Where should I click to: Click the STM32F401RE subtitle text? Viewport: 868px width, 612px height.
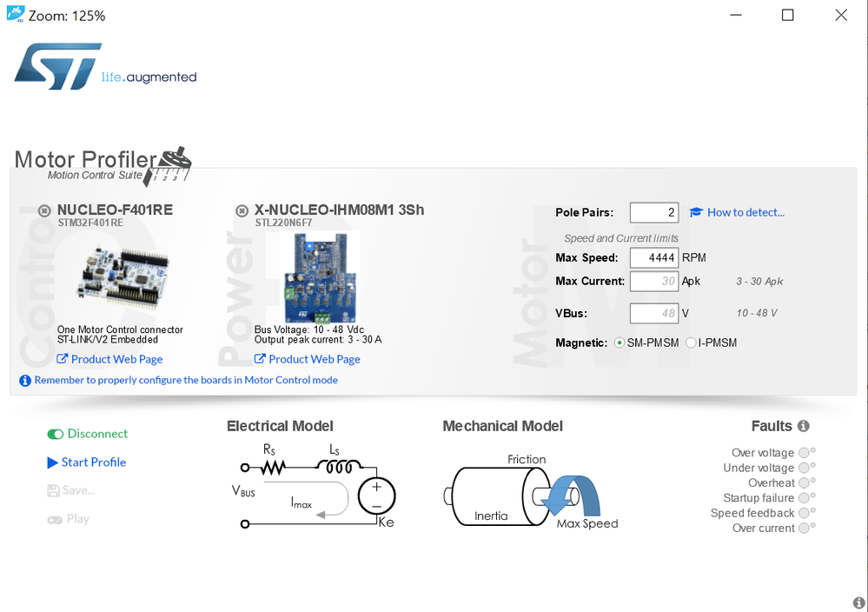coord(90,223)
